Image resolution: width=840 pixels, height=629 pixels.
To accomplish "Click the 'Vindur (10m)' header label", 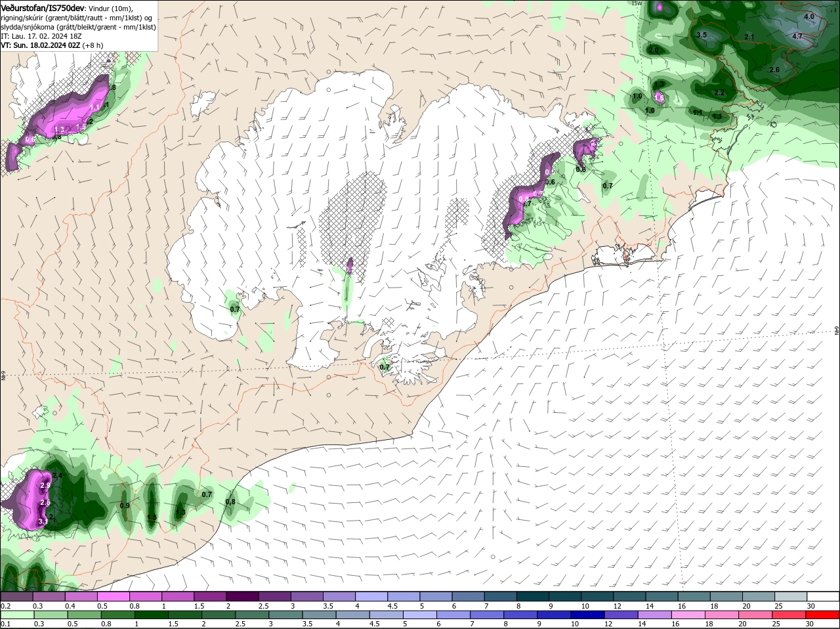I will click(110, 8).
